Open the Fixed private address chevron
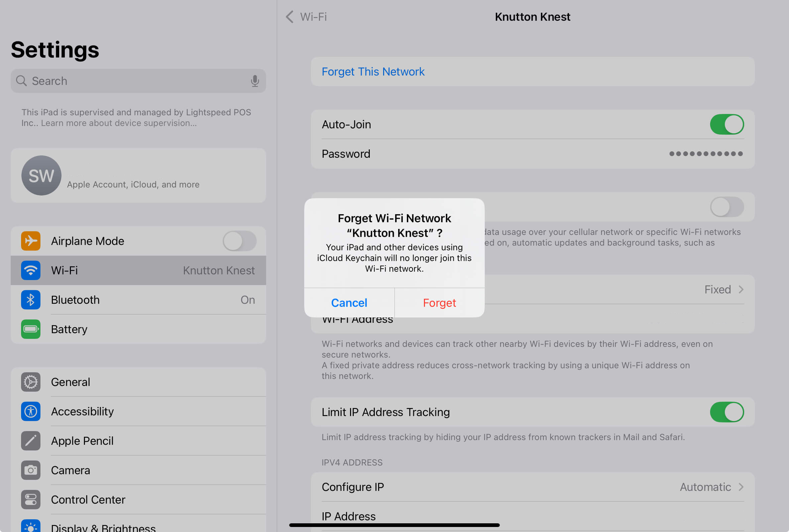Screen dimensions: 789x532 741,289
